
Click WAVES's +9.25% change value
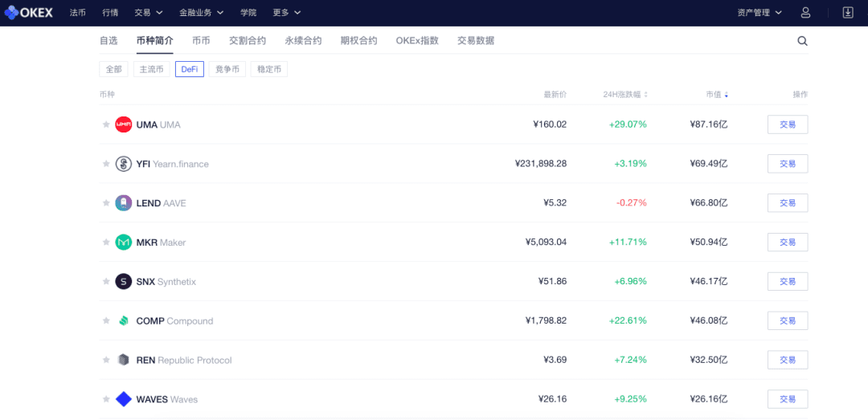tap(631, 399)
